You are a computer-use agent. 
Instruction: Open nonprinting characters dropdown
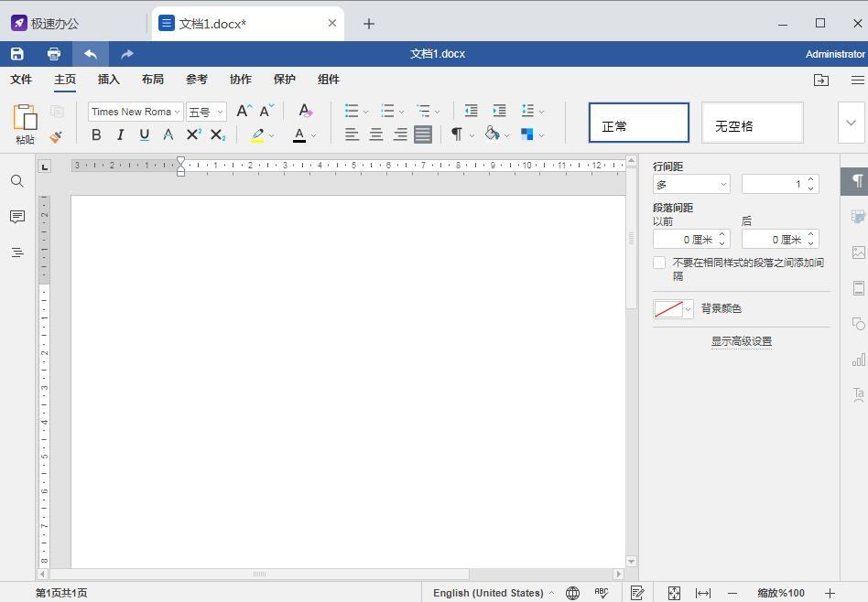(472, 135)
